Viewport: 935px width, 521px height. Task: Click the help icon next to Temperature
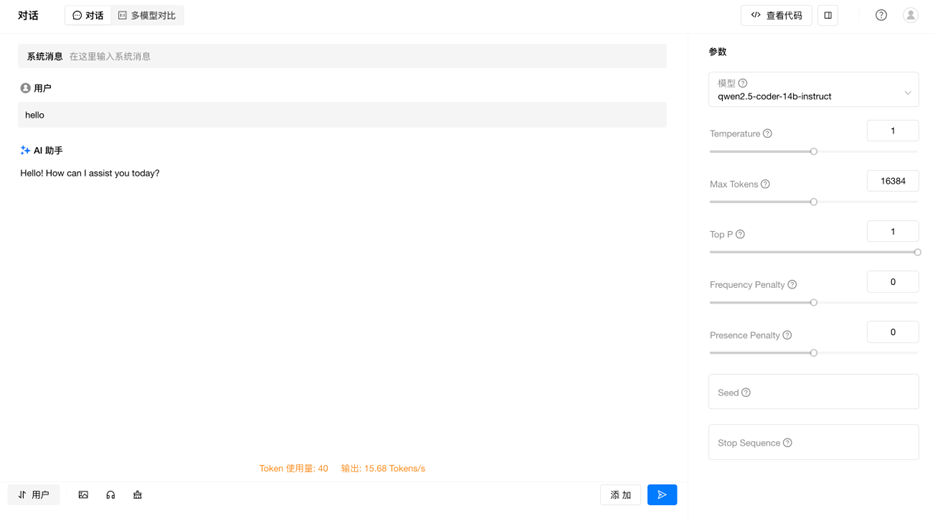[x=767, y=134]
